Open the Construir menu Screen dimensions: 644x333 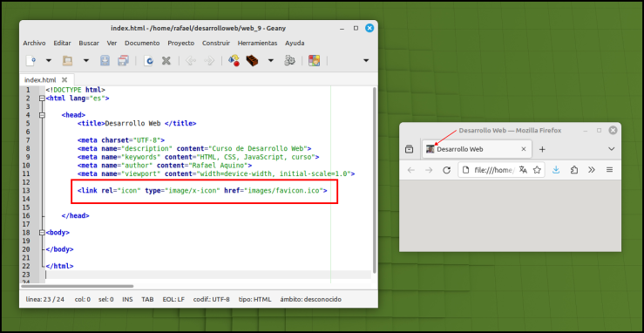coord(216,43)
